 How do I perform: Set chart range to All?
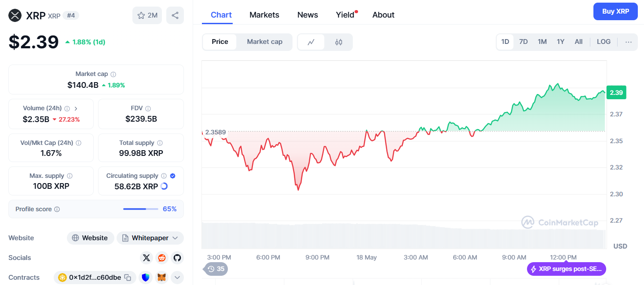(578, 42)
